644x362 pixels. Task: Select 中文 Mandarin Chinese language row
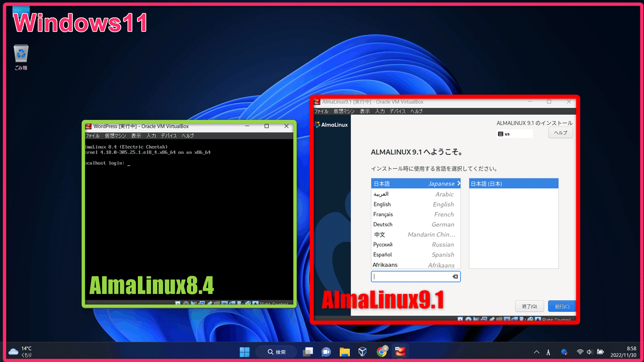415,235
